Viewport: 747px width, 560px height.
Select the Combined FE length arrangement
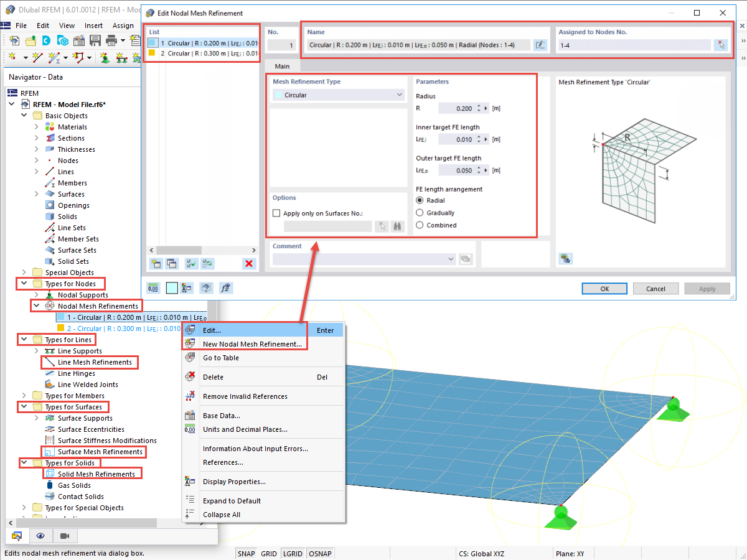click(420, 225)
